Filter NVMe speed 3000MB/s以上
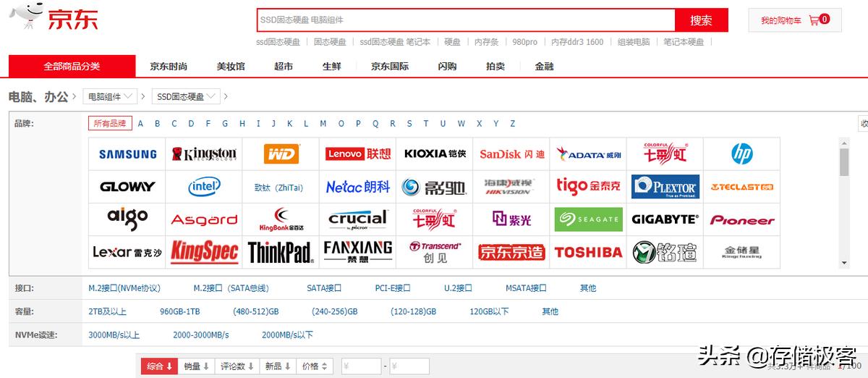The height and width of the screenshot is (378, 868). (x=114, y=335)
